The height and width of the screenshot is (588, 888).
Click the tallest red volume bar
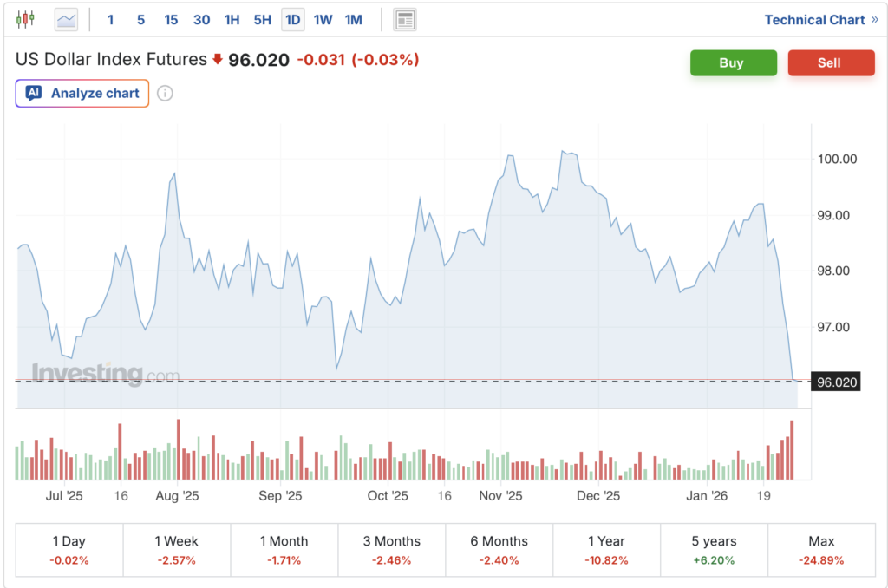[792, 450]
